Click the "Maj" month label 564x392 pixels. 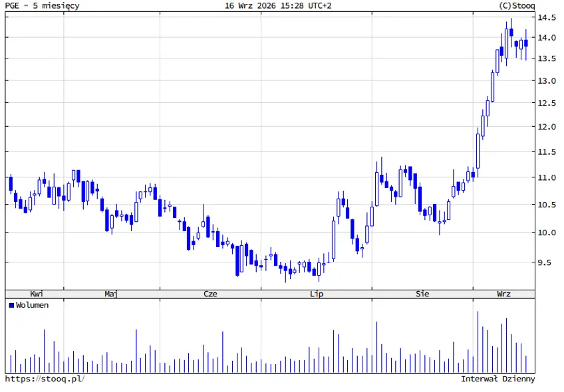point(111,294)
